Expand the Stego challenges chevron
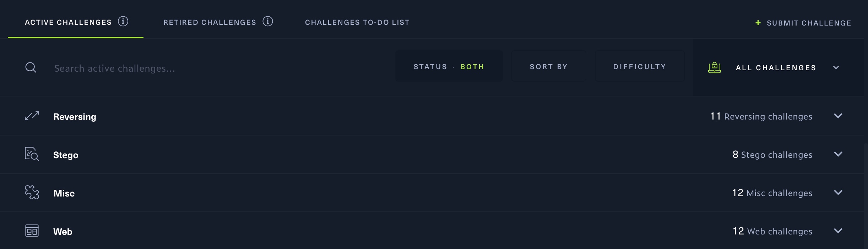This screenshot has height=249, width=868. point(838,154)
